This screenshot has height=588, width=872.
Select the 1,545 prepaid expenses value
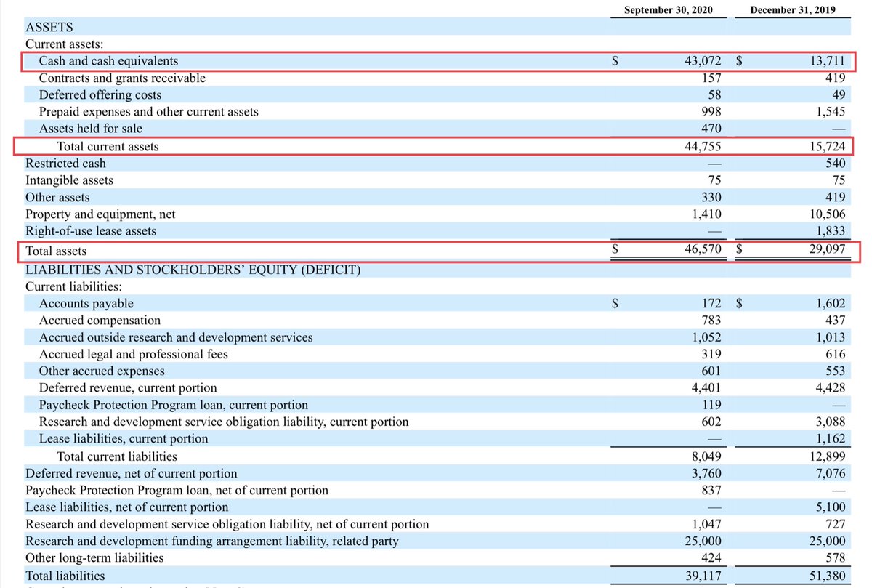coord(830,112)
